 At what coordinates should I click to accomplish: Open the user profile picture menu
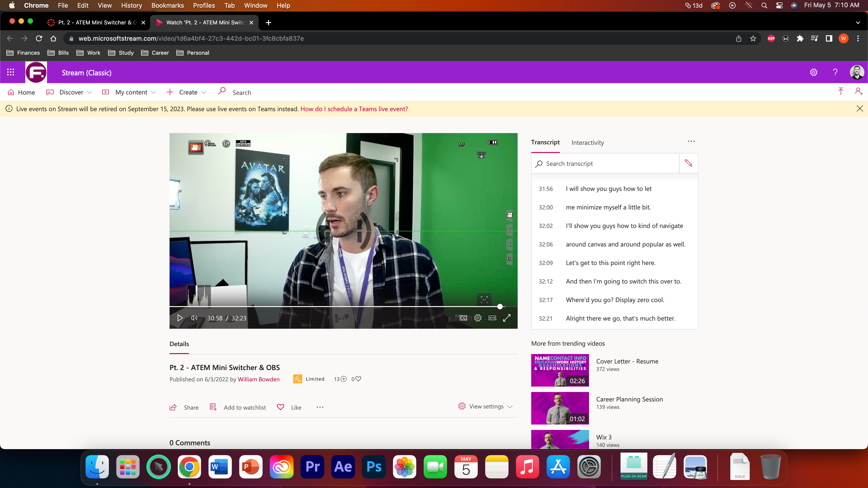click(857, 72)
